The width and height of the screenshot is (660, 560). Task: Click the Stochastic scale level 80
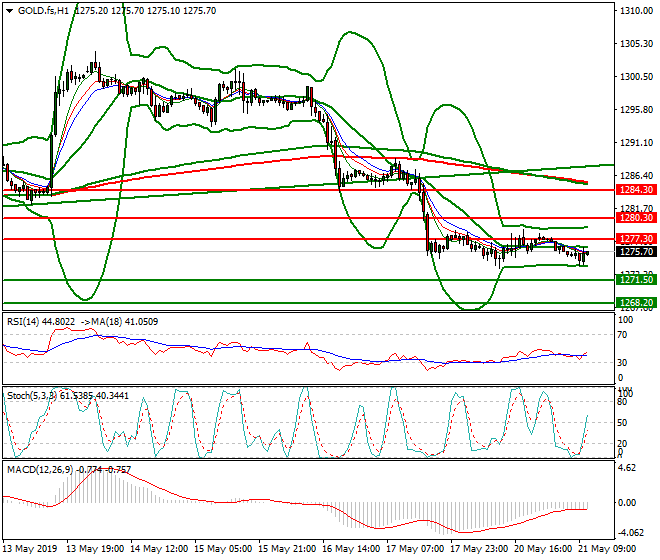(623, 402)
